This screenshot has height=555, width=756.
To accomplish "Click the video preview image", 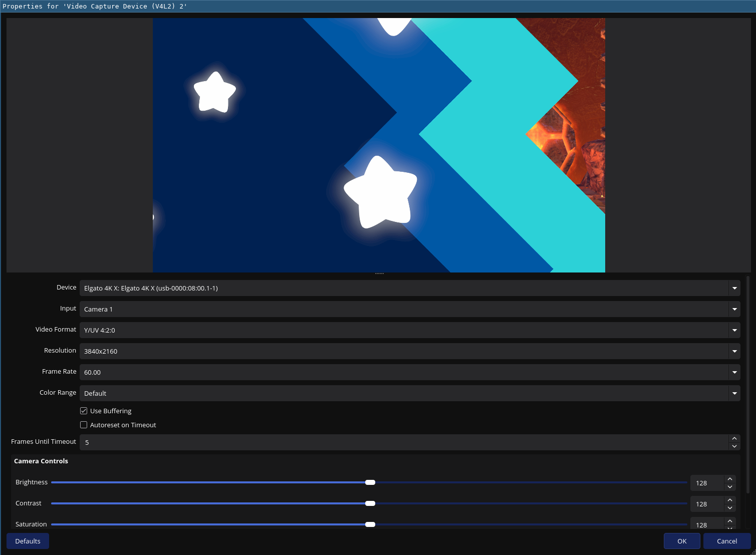I will [x=379, y=145].
